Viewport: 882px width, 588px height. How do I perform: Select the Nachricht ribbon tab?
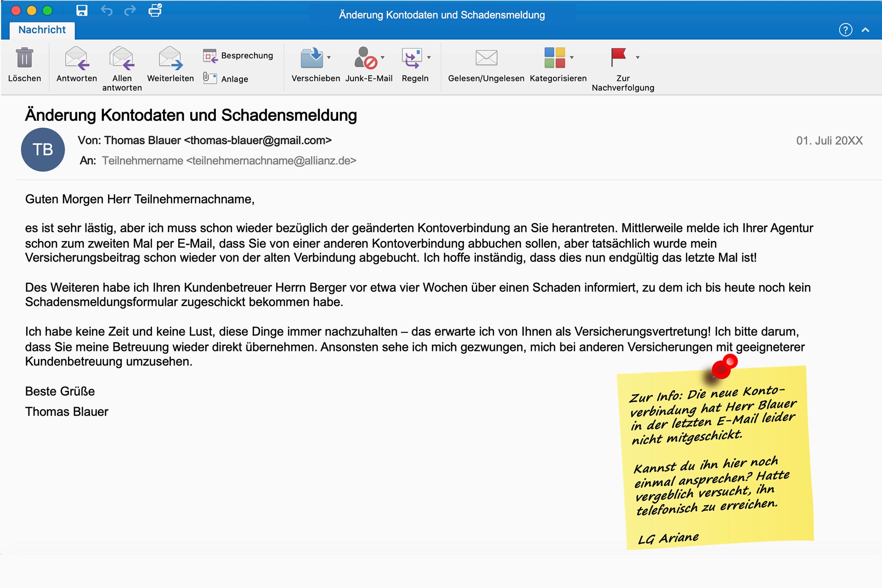tap(42, 30)
